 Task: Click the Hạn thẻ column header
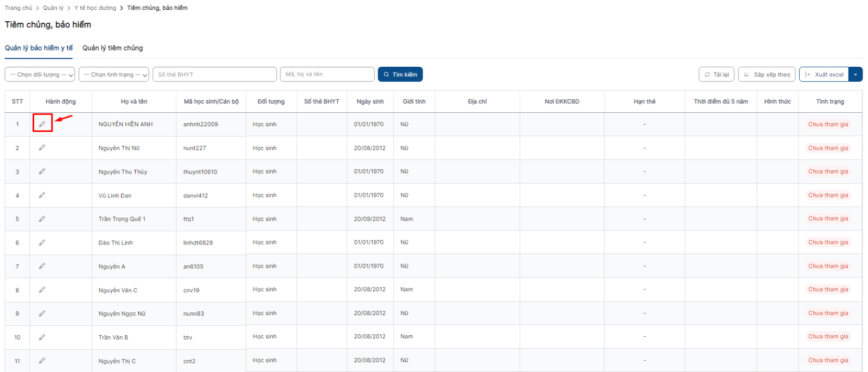point(644,101)
